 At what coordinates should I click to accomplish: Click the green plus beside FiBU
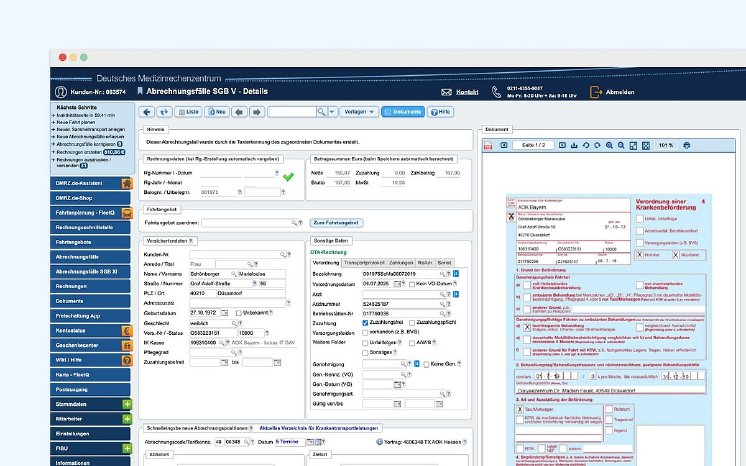[x=127, y=448]
